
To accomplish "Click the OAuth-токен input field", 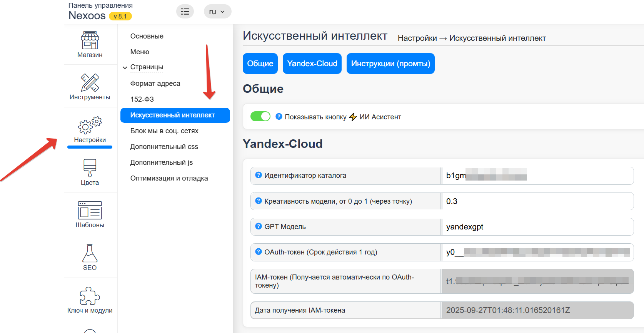I will pyautogui.click(x=537, y=252).
